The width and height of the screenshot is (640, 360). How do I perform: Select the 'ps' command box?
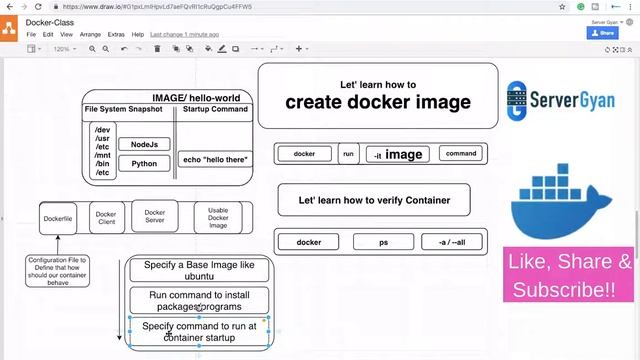383,242
